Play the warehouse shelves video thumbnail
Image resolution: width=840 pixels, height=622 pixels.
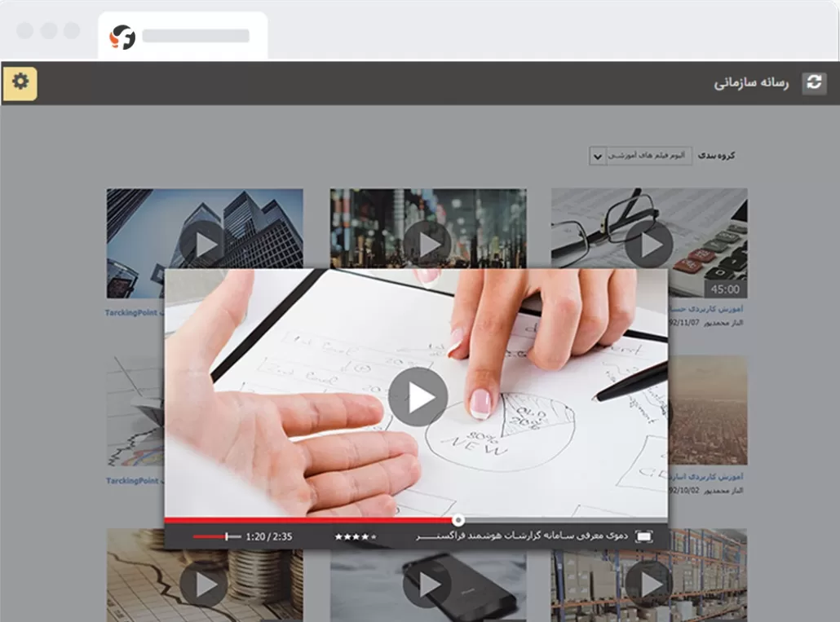tap(649, 584)
